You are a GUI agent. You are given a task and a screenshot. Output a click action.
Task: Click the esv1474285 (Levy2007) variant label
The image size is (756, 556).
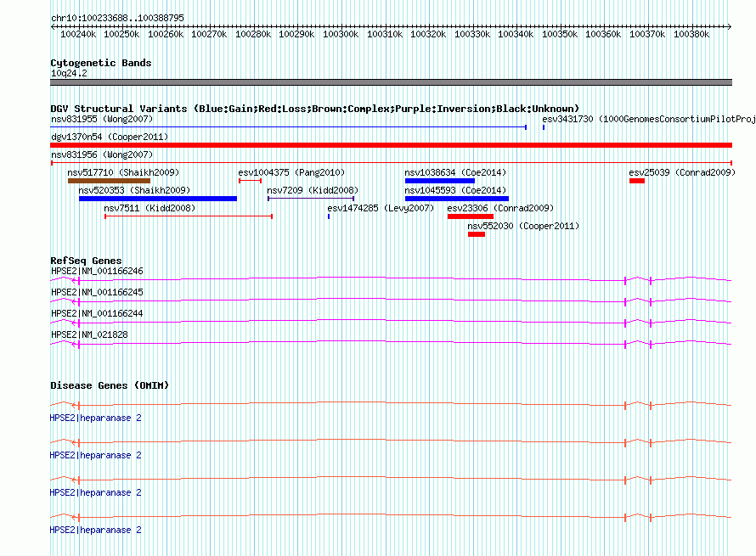coord(381,208)
